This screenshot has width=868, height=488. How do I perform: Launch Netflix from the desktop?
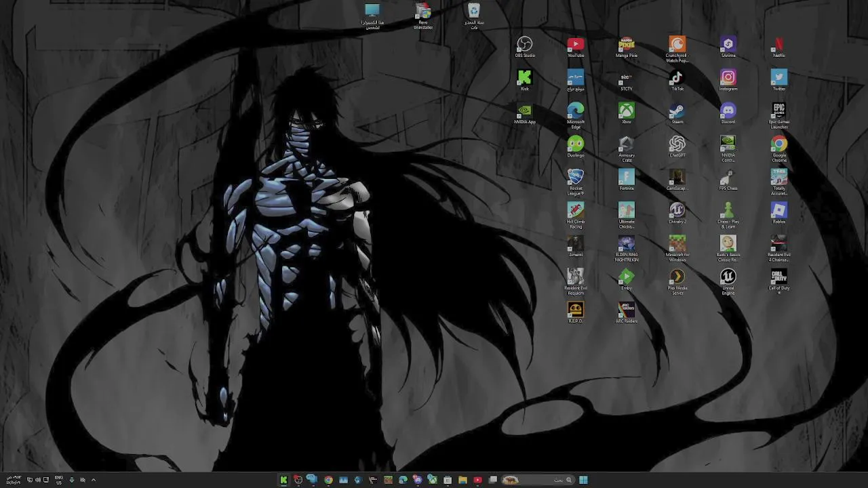point(779,47)
